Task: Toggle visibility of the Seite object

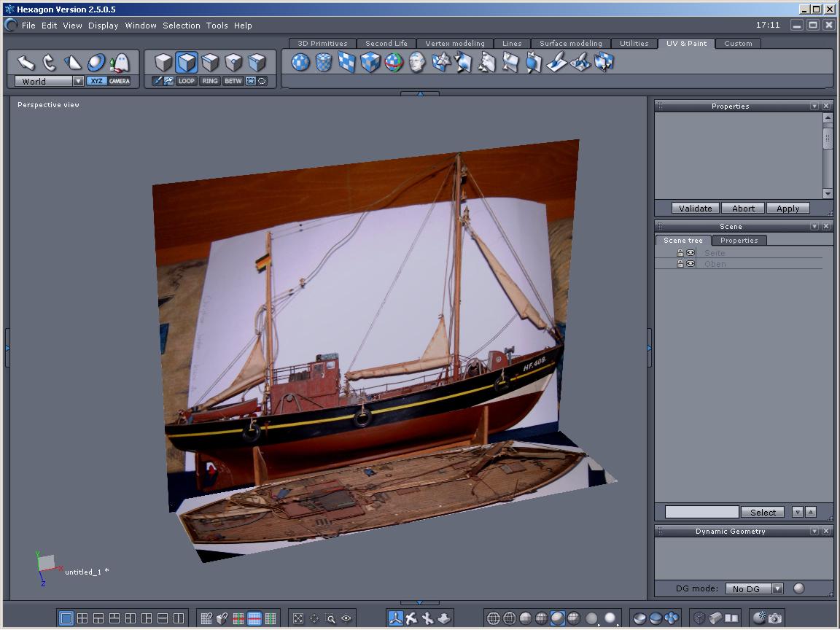Action: (x=691, y=253)
